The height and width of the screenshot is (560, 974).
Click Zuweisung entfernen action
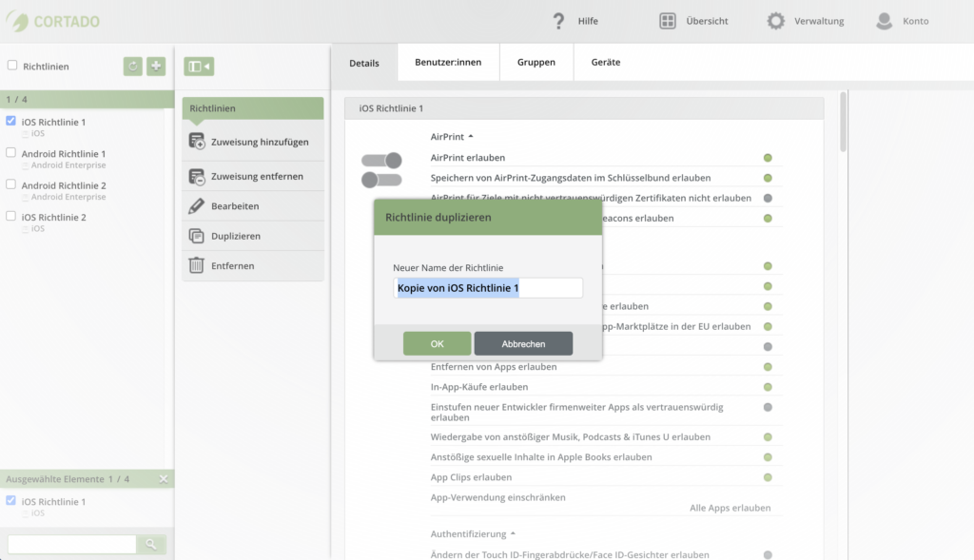click(x=253, y=176)
